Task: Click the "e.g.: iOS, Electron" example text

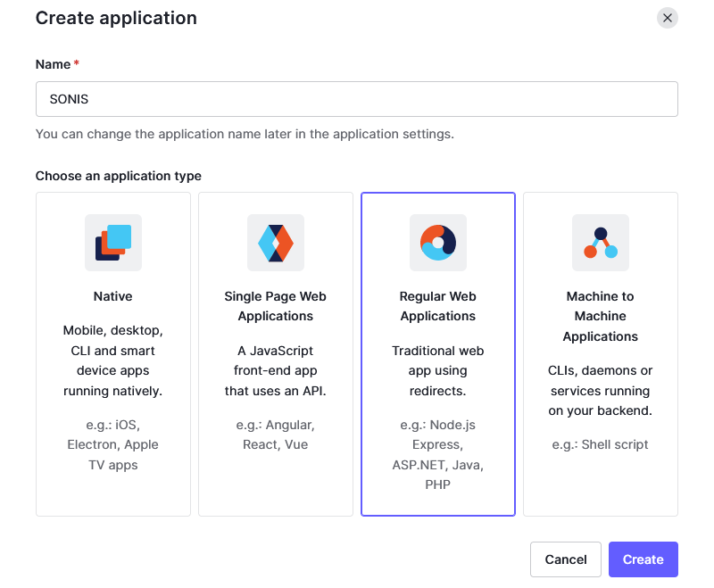Action: [x=113, y=444]
